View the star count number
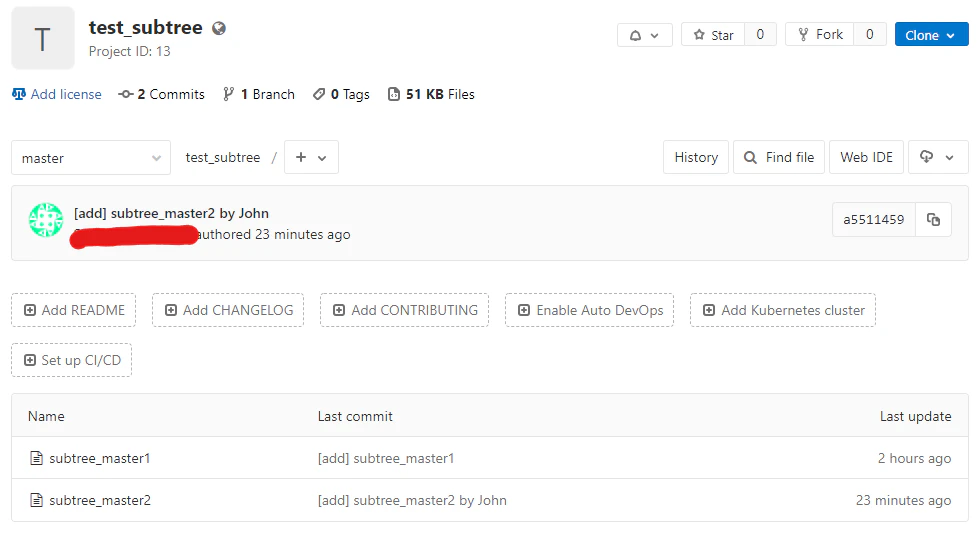The image size is (979, 536). click(x=760, y=35)
